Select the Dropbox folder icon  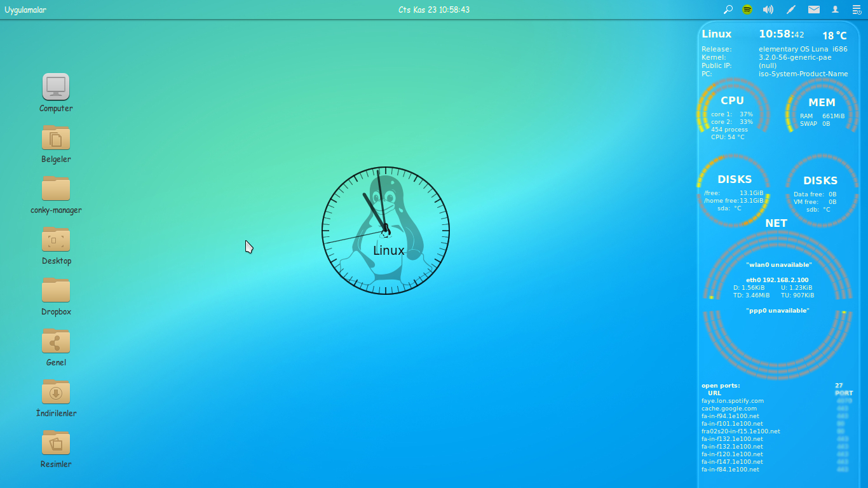[56, 290]
